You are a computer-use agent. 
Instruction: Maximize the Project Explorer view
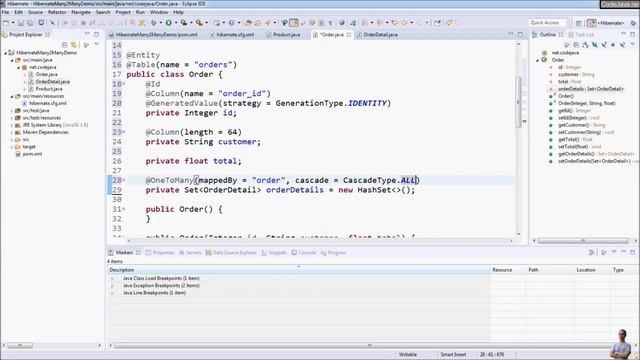[x=97, y=34]
